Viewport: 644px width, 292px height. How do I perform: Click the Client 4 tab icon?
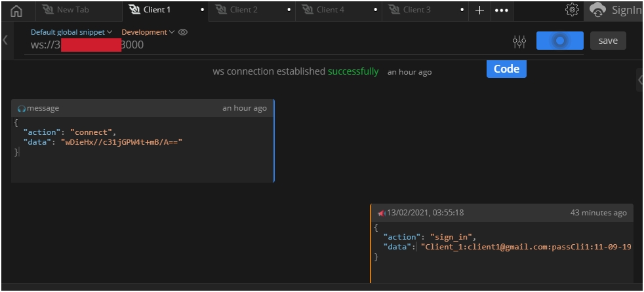(x=308, y=10)
